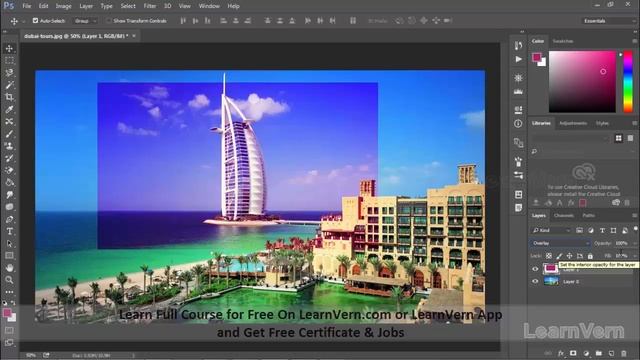Click the vertical hue slider bar
The image size is (640, 360).
click(628, 82)
